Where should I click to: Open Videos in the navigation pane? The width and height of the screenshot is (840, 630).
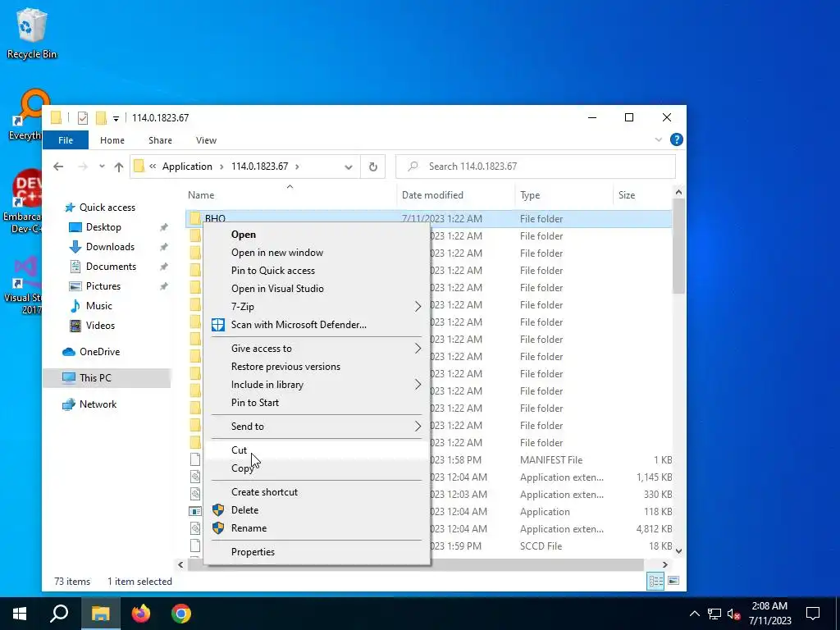click(x=100, y=326)
